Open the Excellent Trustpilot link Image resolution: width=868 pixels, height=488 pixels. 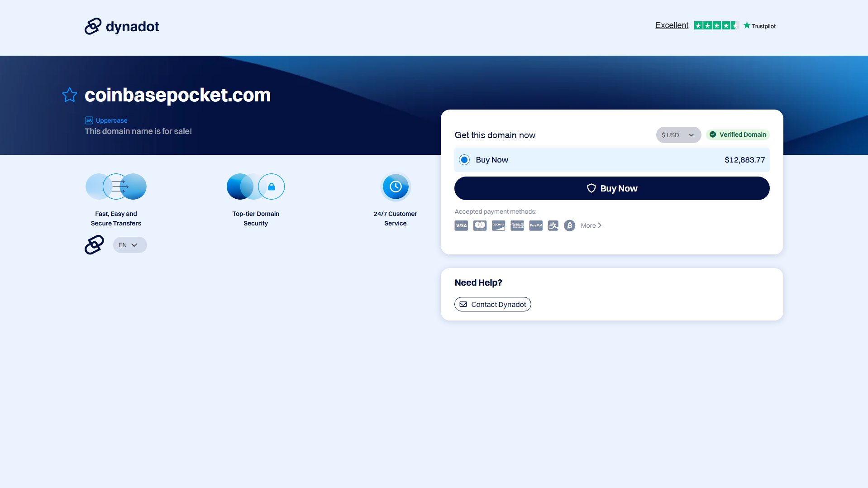point(672,25)
